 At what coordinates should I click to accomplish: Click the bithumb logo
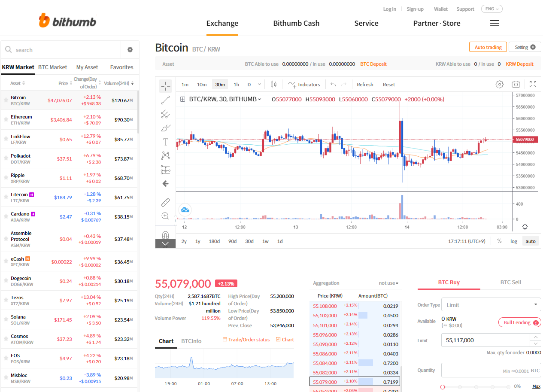coord(67,21)
